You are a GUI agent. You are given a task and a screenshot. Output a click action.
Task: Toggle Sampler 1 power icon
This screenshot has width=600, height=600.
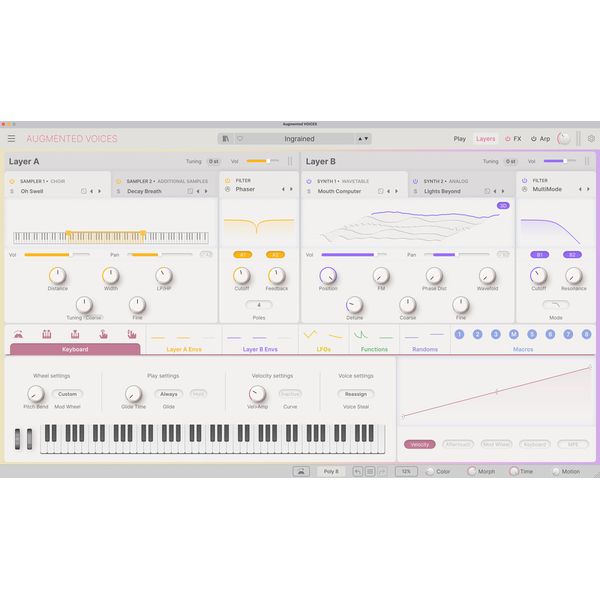pyautogui.click(x=12, y=181)
